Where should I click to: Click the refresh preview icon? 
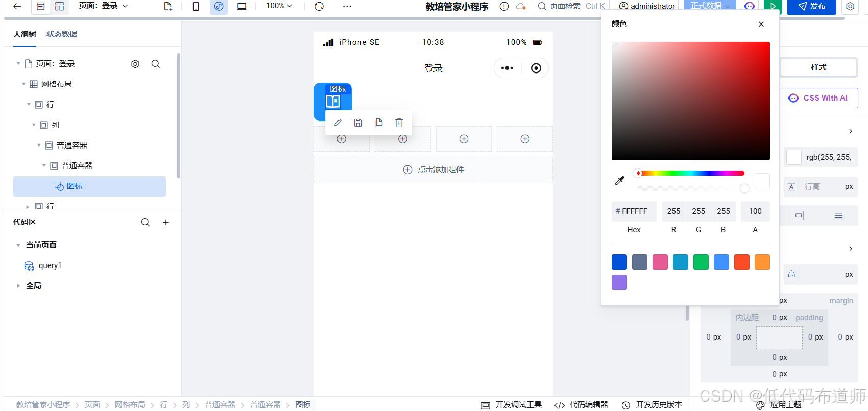pyautogui.click(x=319, y=6)
